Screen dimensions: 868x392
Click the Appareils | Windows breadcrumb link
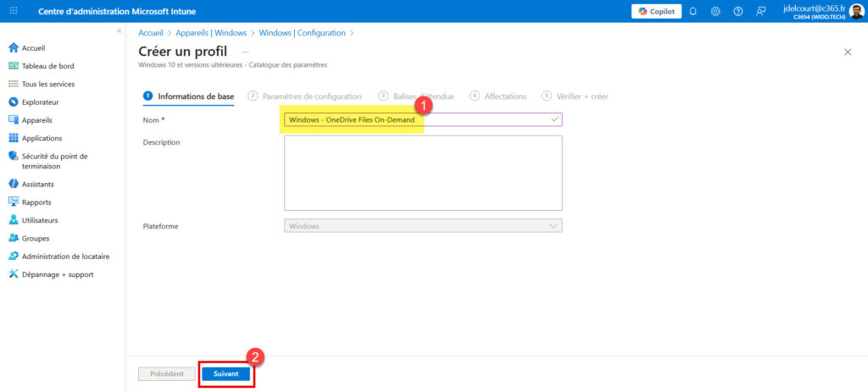[x=211, y=33]
